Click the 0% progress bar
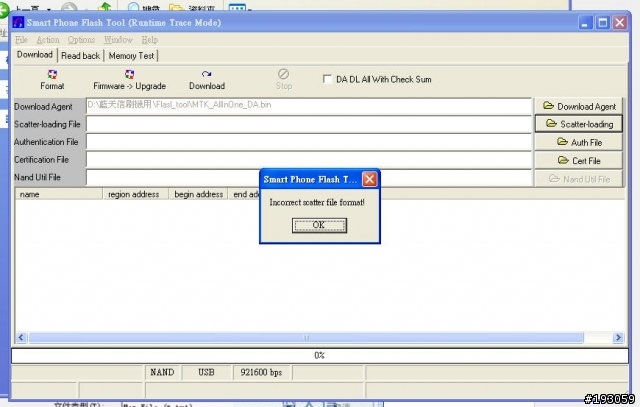The height and width of the screenshot is (407, 640). pyautogui.click(x=320, y=355)
